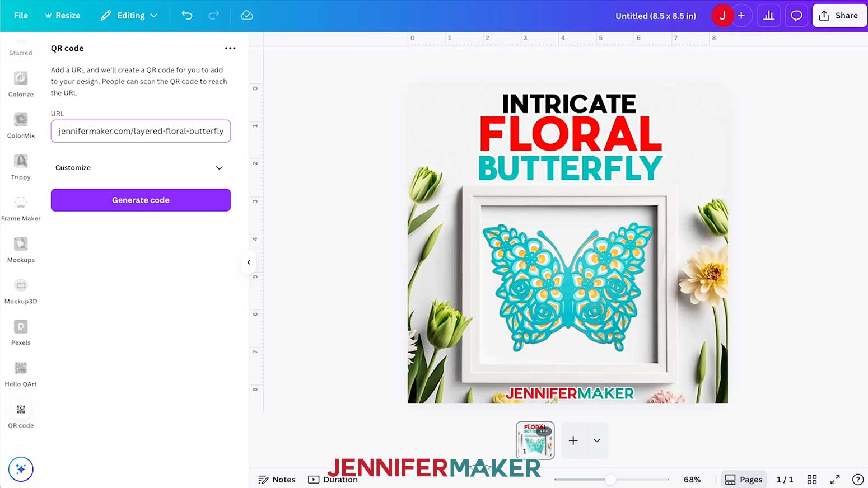Open the Hello QArt app
The image size is (868, 488).
[x=21, y=374]
